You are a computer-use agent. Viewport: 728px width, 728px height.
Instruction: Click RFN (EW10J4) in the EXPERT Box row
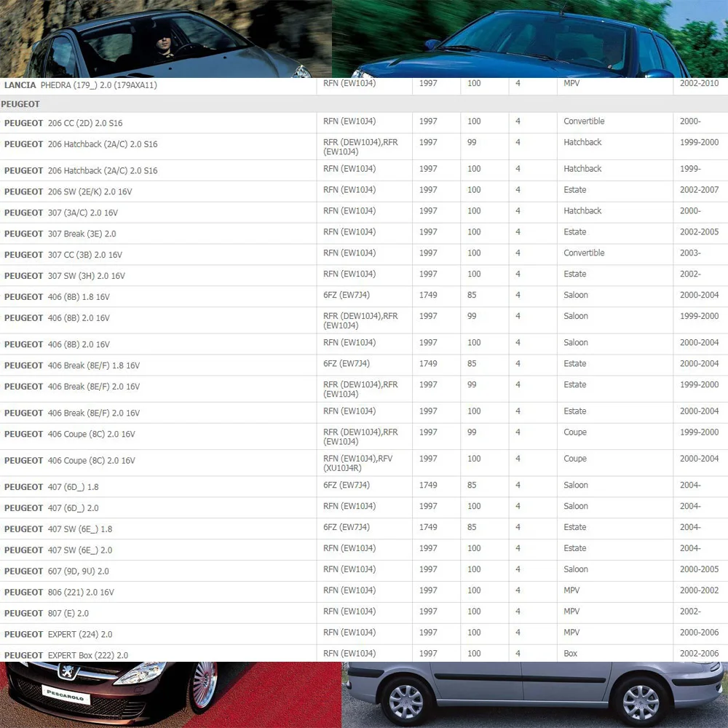pos(349,653)
